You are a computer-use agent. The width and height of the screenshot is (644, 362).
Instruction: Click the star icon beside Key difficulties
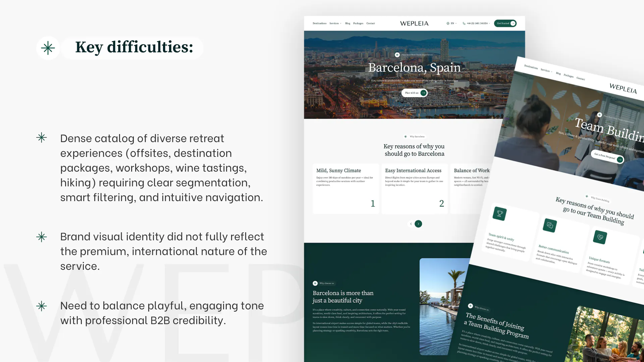(48, 48)
